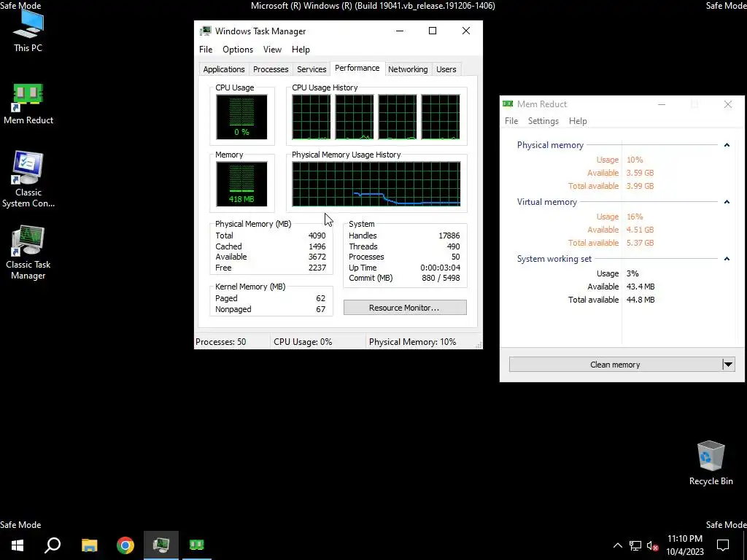
Task: Click the network tray icon
Action: (x=635, y=545)
